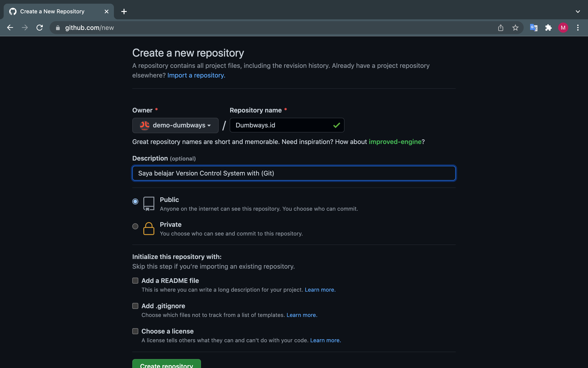Use the improved-engine name suggestion

[x=395, y=142]
